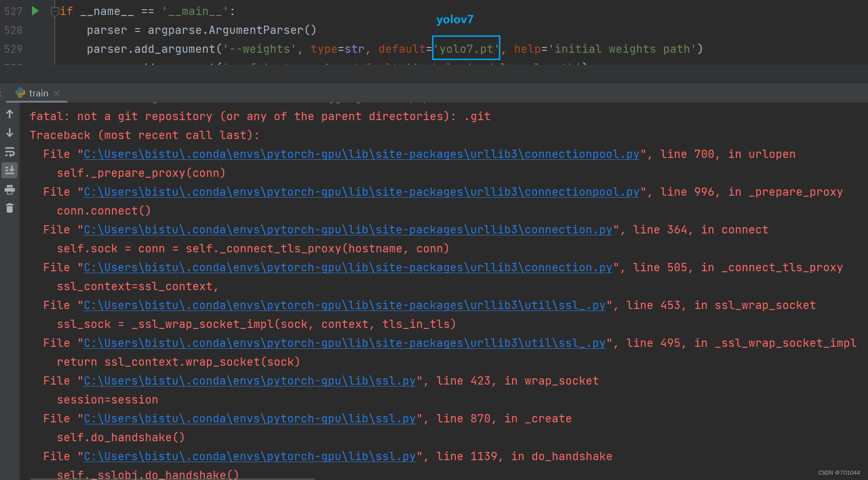Open ssl.py link at line 1139

[x=249, y=456]
